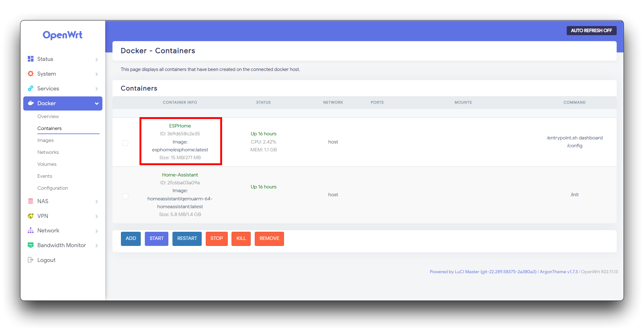This screenshot has width=644, height=331.
Task: Click the Status dashboard icon in sidebar
Action: pyautogui.click(x=30, y=59)
